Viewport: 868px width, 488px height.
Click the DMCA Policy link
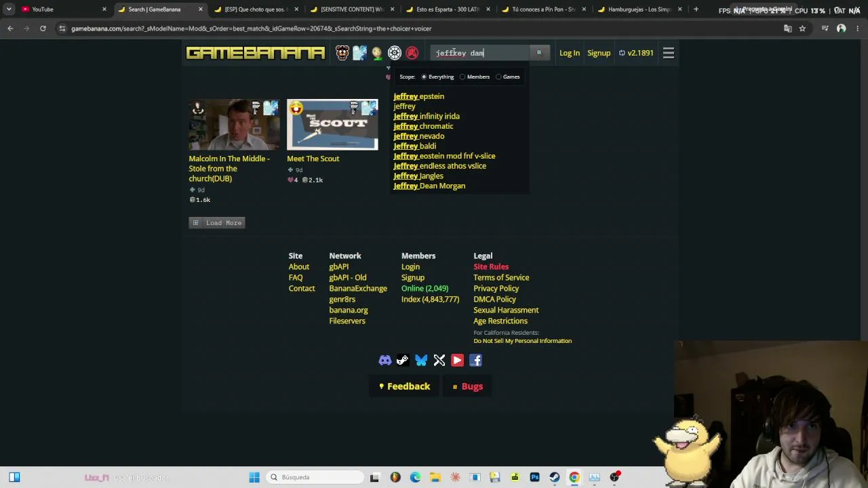[x=494, y=300]
